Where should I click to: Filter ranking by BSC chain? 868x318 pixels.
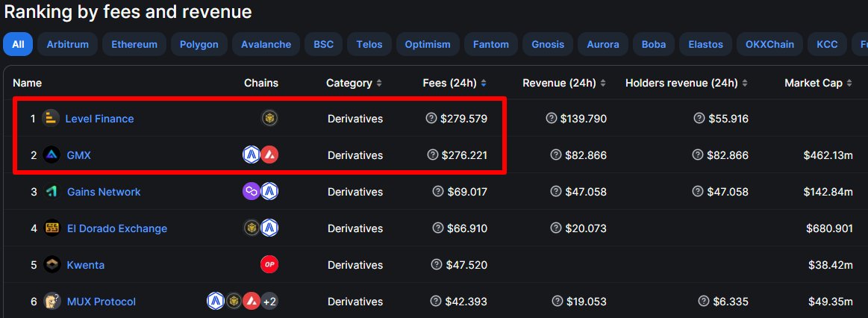coord(324,44)
